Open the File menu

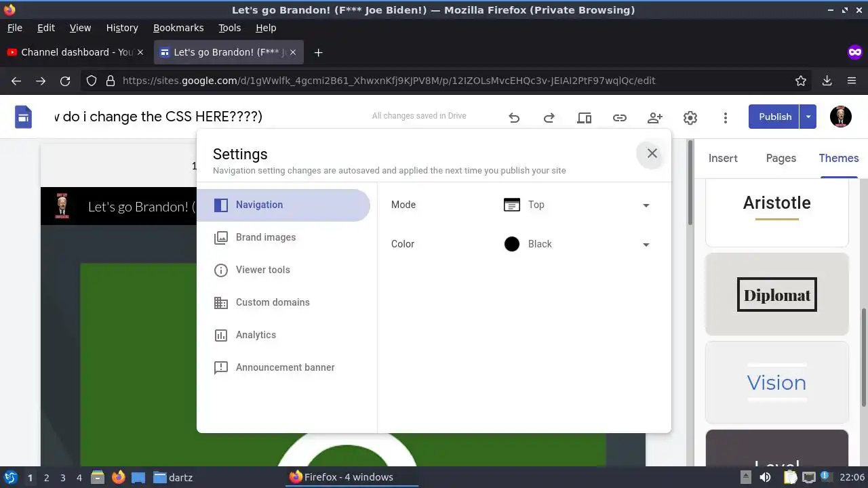click(14, 28)
